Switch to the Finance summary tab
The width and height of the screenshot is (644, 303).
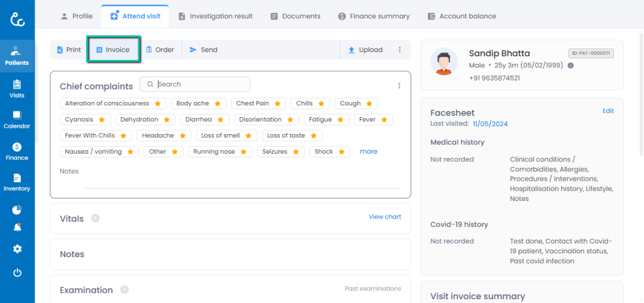click(374, 16)
